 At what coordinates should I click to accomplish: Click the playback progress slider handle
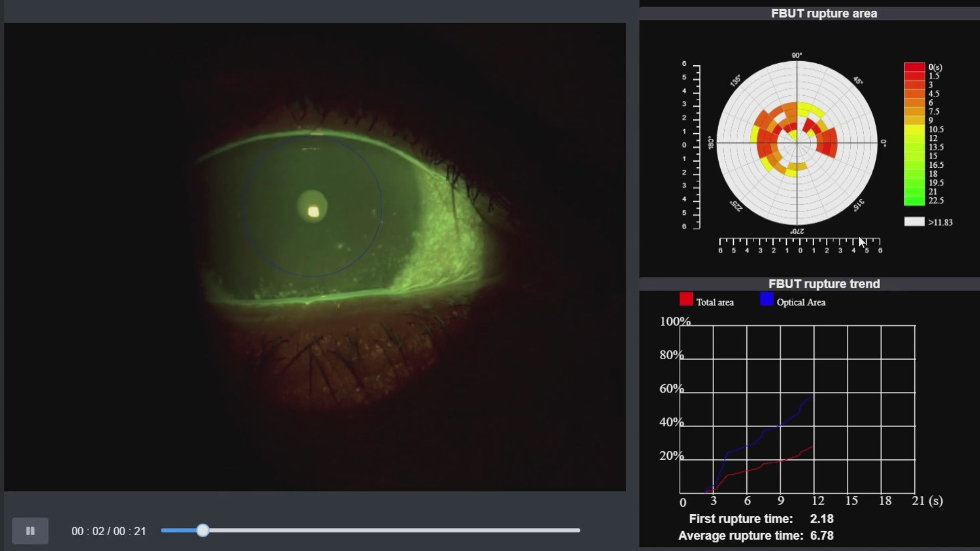[x=203, y=531]
